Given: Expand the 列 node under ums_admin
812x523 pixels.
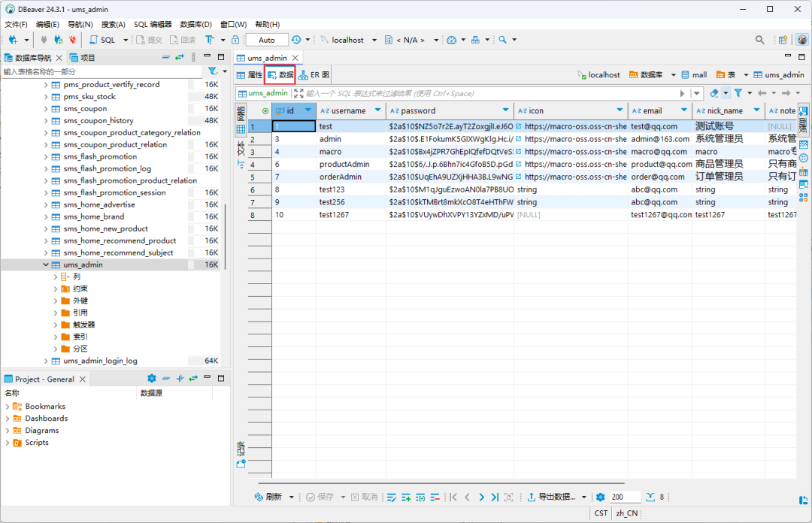Looking at the screenshot, I should (x=54, y=277).
